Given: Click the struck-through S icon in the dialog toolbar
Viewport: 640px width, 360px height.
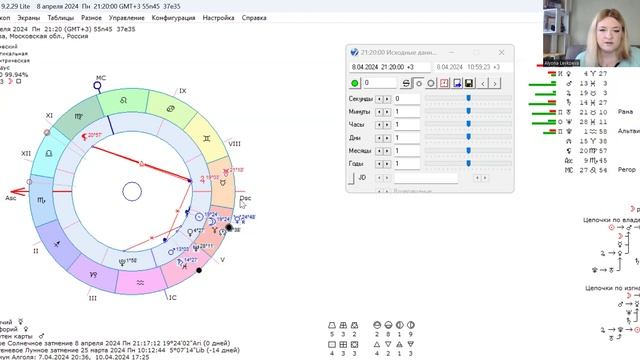Looking at the screenshot, I should click(406, 83).
